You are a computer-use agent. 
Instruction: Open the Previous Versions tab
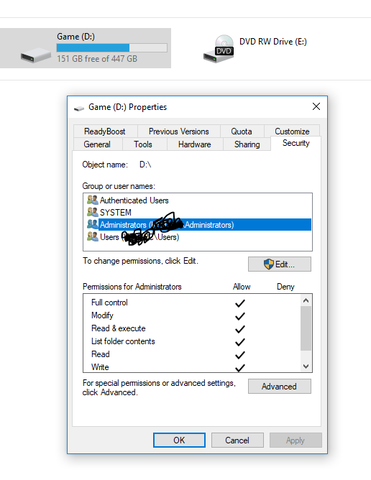[179, 131]
